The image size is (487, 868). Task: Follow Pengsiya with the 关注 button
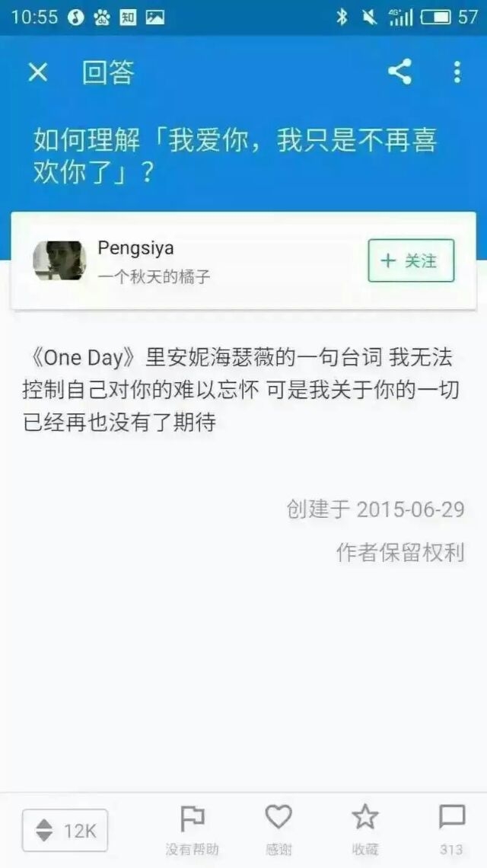(411, 260)
